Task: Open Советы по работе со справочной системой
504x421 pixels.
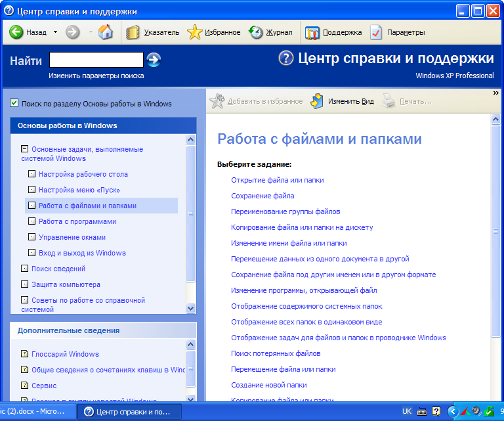Action: (x=83, y=305)
